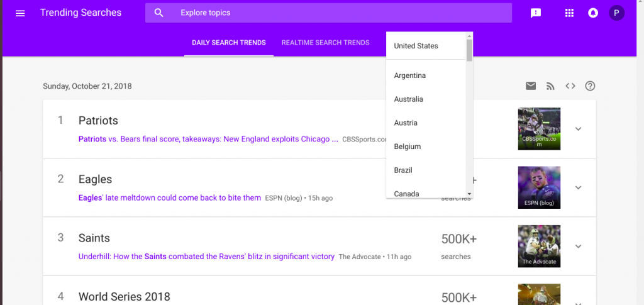
Task: Click the Patriots trend title
Action: coord(98,121)
